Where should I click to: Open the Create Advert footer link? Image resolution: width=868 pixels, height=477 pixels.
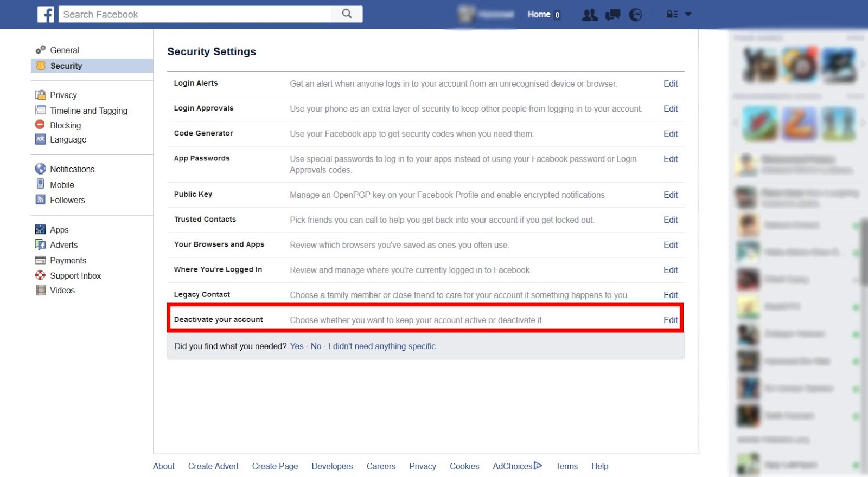tap(213, 466)
